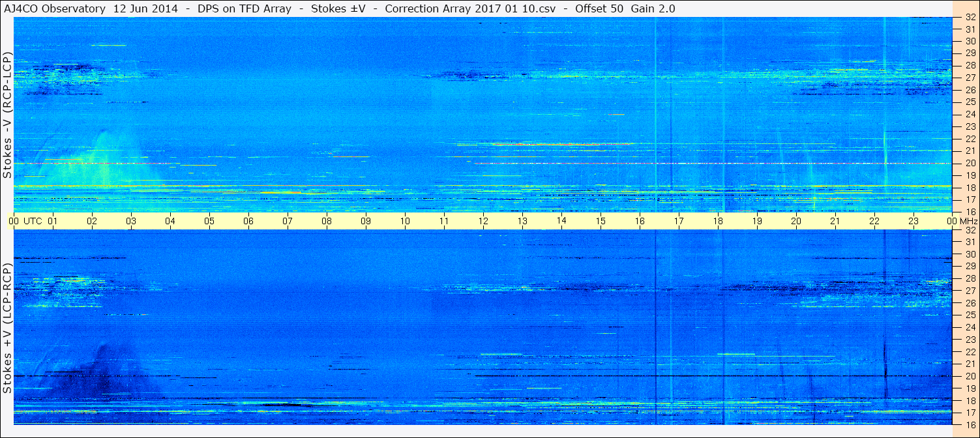This screenshot has height=438, width=980.
Task: Select the 12 hour time marker
Action: 483,221
